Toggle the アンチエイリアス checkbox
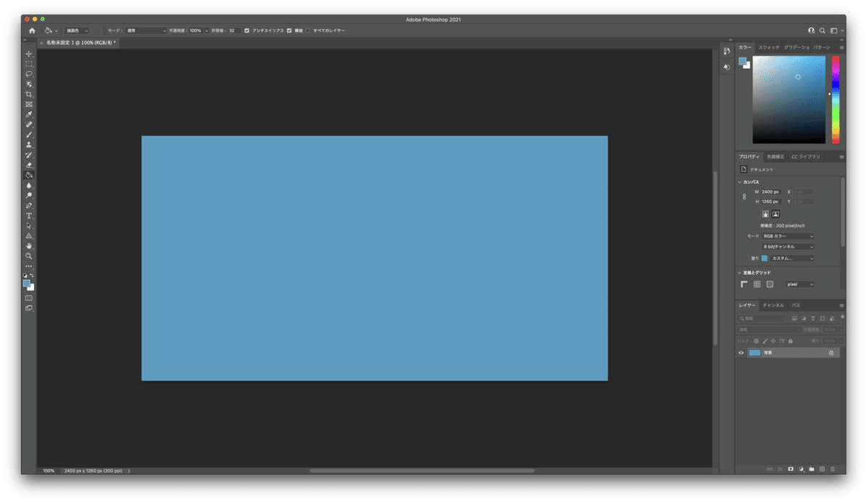Screen dimensions: 868x503 click(x=247, y=31)
